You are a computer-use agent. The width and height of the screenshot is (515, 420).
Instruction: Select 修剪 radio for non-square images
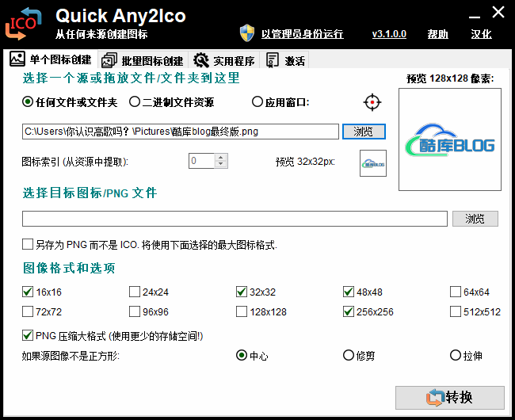(349, 355)
